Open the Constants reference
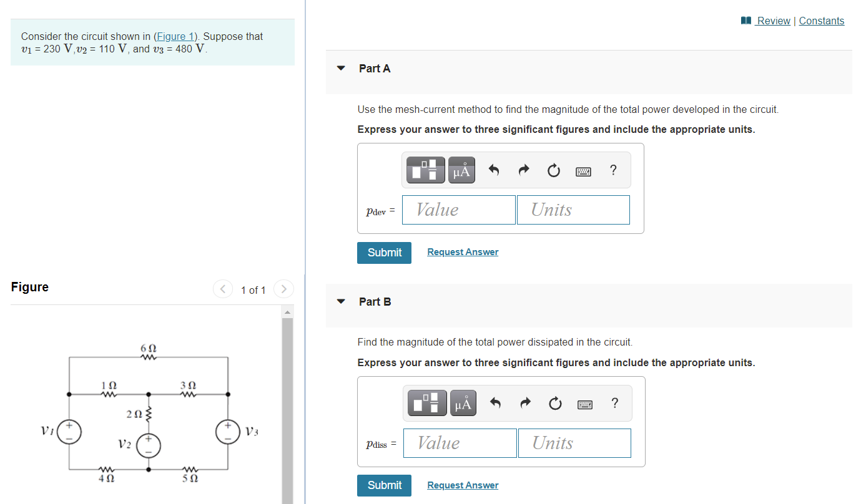Viewport: 866px width, 504px height. [x=821, y=21]
